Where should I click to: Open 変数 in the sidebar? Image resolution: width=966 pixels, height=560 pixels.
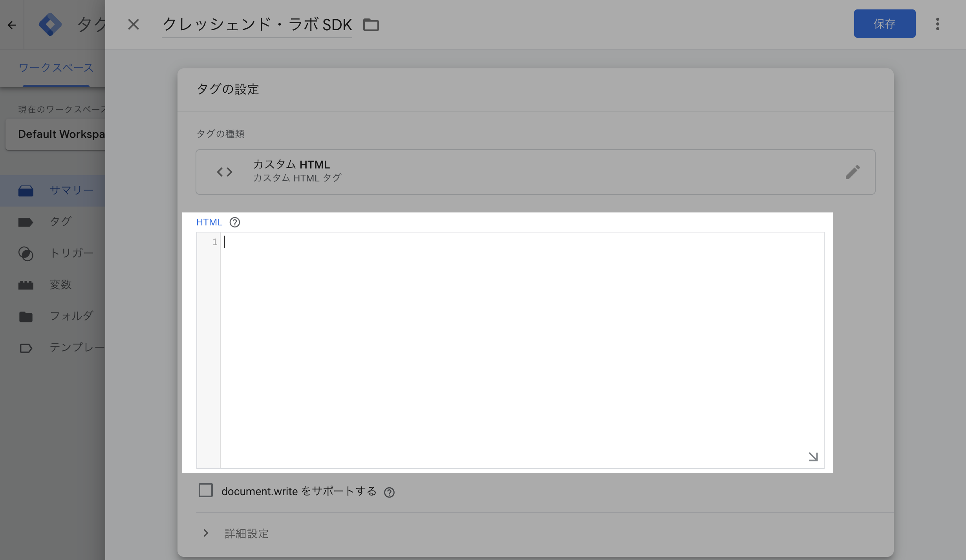[53, 285]
